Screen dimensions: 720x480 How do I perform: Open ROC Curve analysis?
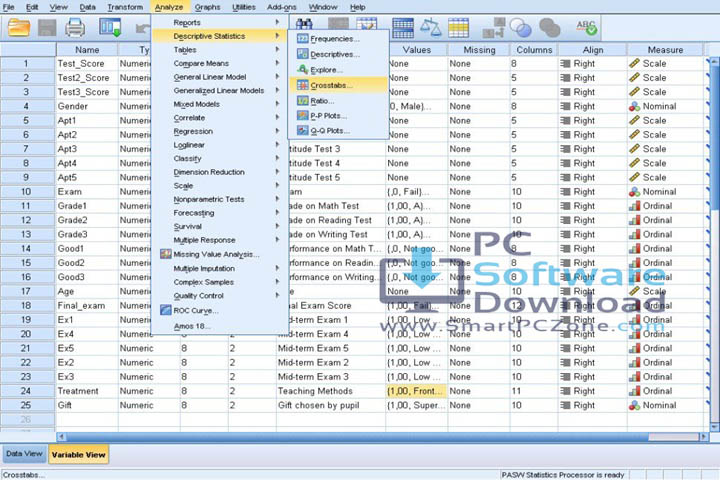tap(219, 311)
